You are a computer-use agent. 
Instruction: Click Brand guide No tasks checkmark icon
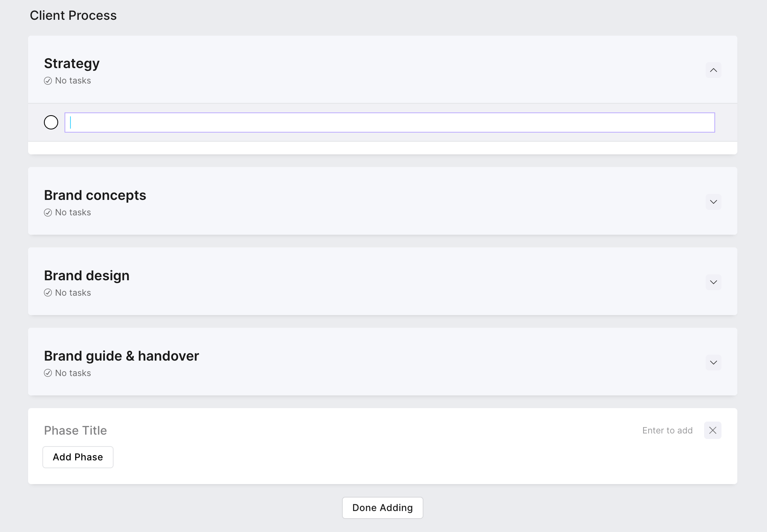tap(48, 373)
